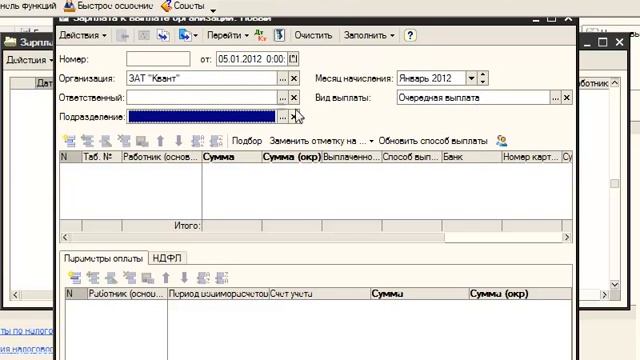Open the Организация selection (...) button
Viewport: 640px width, 360px height.
point(282,78)
